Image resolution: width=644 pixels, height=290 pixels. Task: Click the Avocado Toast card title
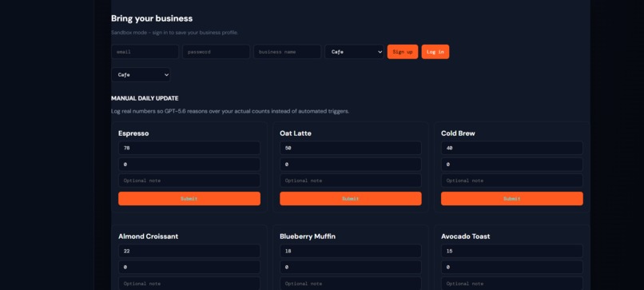pos(465,236)
